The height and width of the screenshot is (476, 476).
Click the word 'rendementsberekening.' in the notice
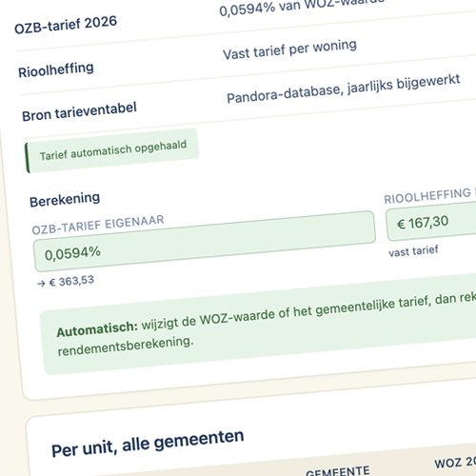(x=126, y=347)
